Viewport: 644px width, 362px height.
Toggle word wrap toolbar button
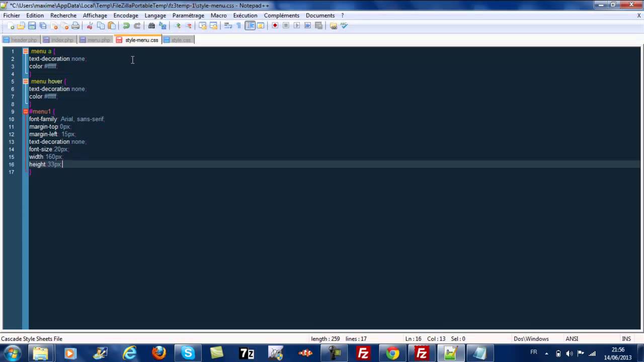pyautogui.click(x=227, y=26)
